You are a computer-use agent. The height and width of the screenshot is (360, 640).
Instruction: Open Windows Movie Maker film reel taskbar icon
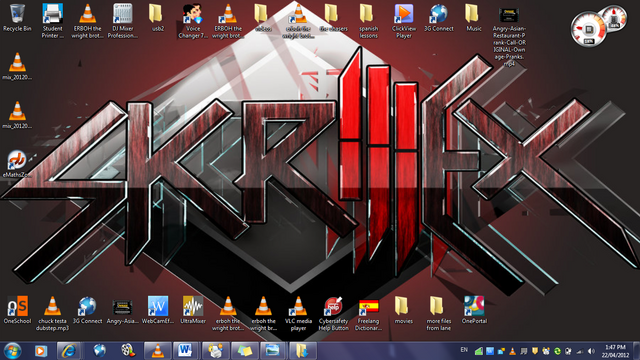pos(128,351)
